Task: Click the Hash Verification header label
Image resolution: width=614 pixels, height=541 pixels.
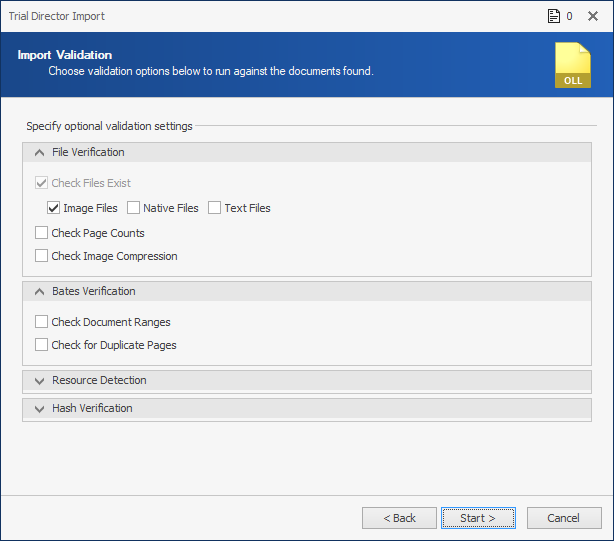Action: (x=92, y=408)
